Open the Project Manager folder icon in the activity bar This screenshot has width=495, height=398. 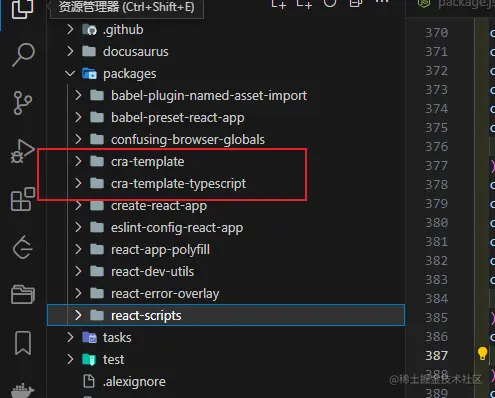[x=23, y=294]
